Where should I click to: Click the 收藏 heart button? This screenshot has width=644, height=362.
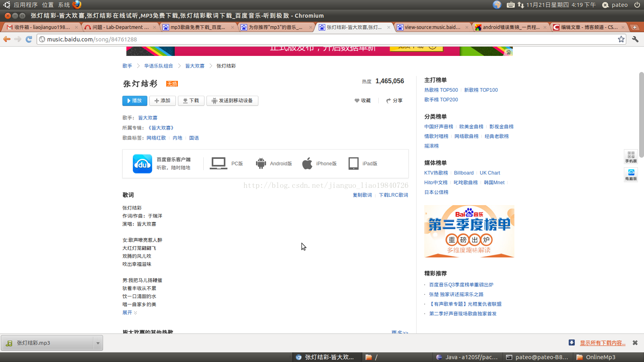[363, 101]
